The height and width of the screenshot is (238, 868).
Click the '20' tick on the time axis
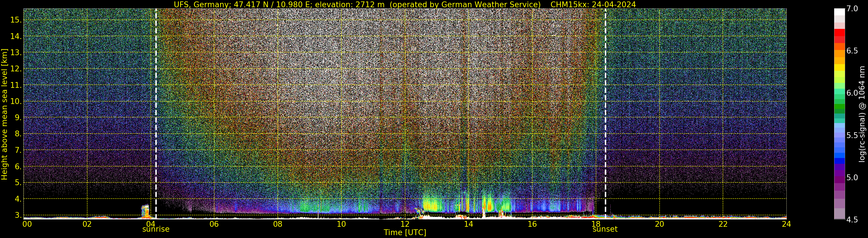pos(659,224)
